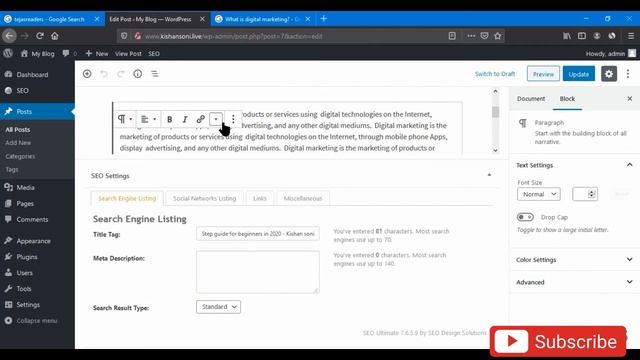Switch to the Block tab

point(567,99)
